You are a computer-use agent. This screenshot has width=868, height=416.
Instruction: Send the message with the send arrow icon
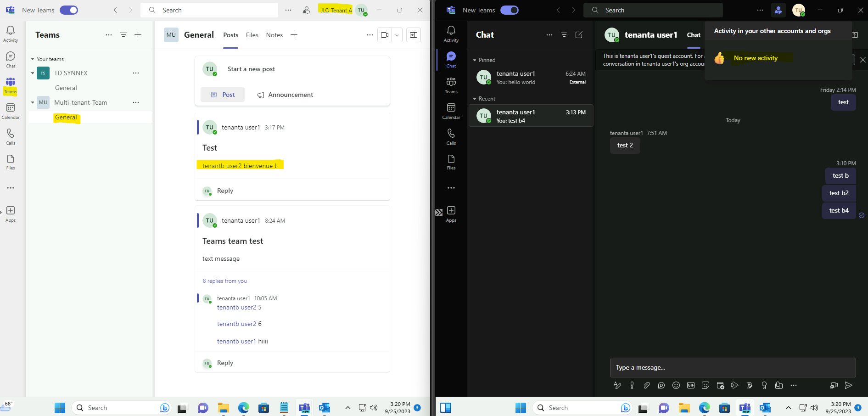point(849,385)
